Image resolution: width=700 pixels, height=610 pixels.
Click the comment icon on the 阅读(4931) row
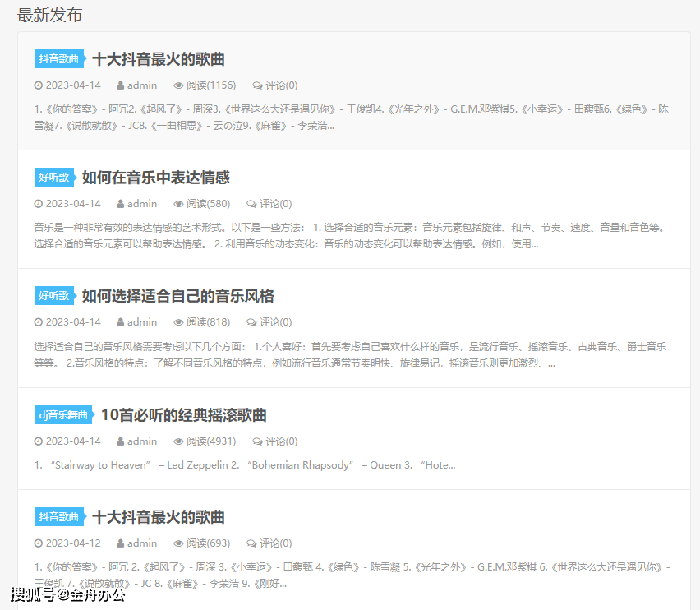257,441
